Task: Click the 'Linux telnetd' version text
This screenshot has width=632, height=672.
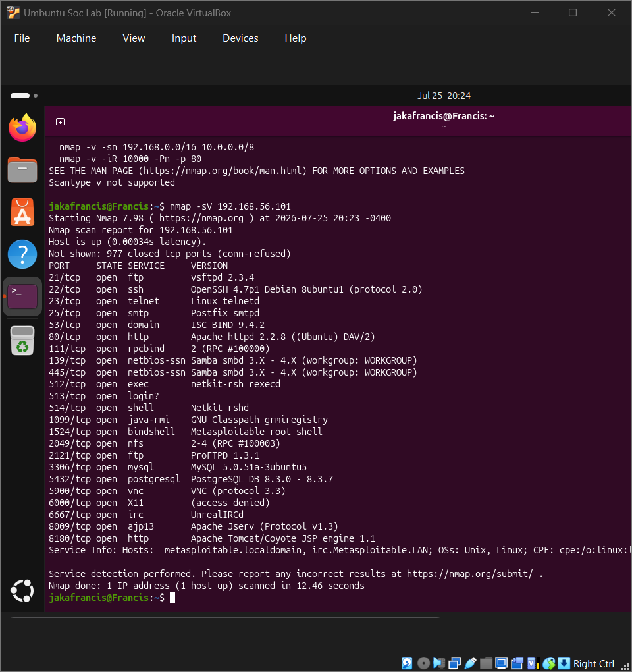Action: [x=224, y=301]
